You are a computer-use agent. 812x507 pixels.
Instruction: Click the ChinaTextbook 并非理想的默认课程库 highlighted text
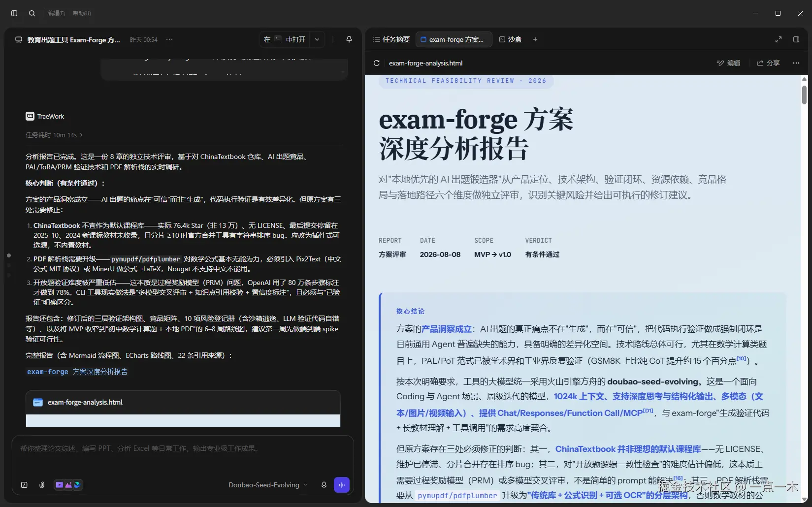(628, 449)
